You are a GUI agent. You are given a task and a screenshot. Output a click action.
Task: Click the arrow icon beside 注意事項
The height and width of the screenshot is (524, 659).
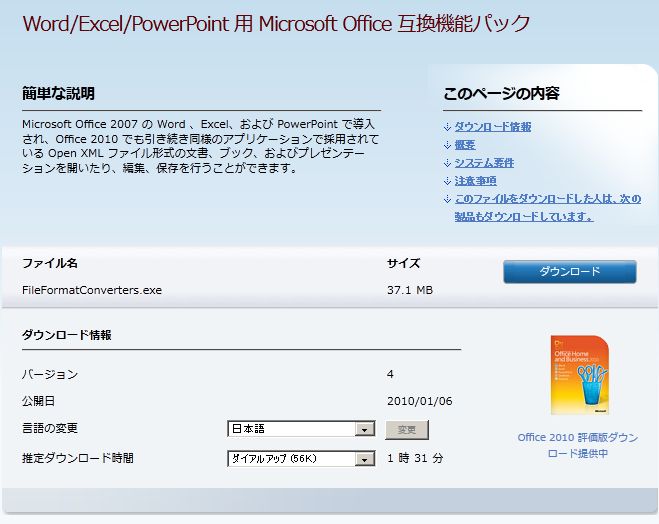447,181
